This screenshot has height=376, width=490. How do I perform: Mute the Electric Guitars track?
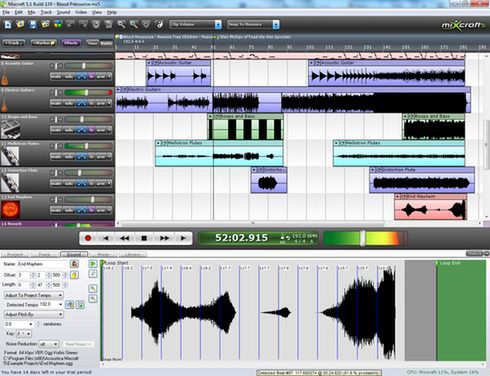click(x=56, y=103)
